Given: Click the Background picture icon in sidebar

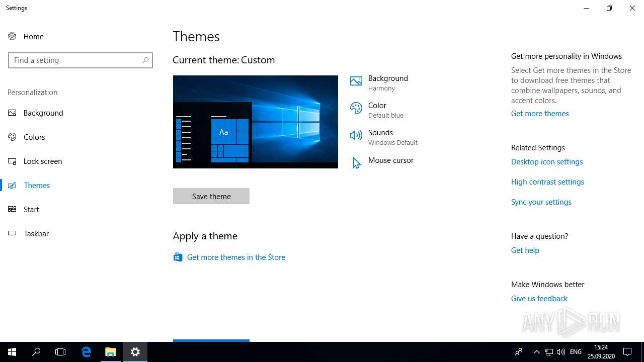Looking at the screenshot, I should point(12,113).
